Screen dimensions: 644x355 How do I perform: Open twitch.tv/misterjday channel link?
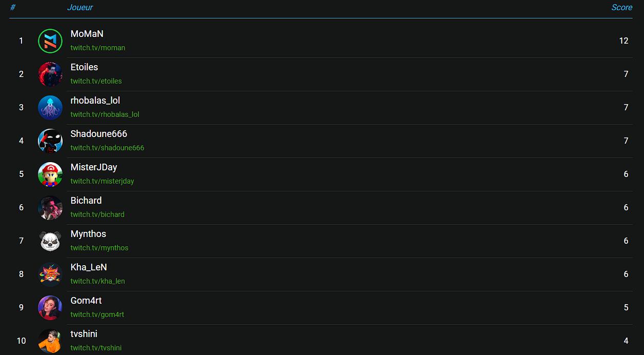103,181
